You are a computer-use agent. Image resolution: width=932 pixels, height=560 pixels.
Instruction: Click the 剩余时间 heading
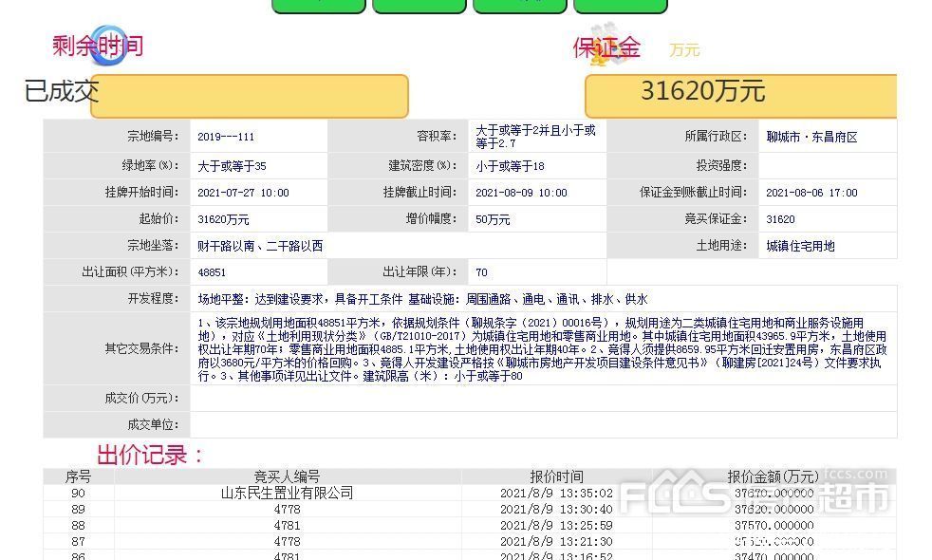point(98,46)
